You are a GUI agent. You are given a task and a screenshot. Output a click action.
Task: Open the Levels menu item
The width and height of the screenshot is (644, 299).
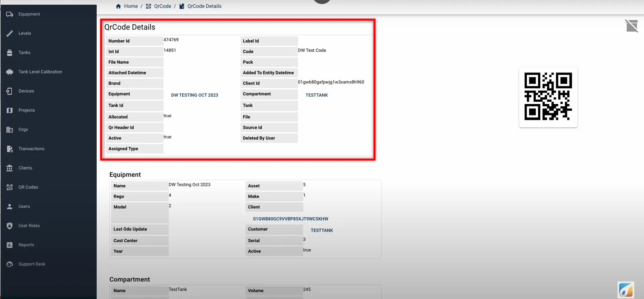(25, 33)
